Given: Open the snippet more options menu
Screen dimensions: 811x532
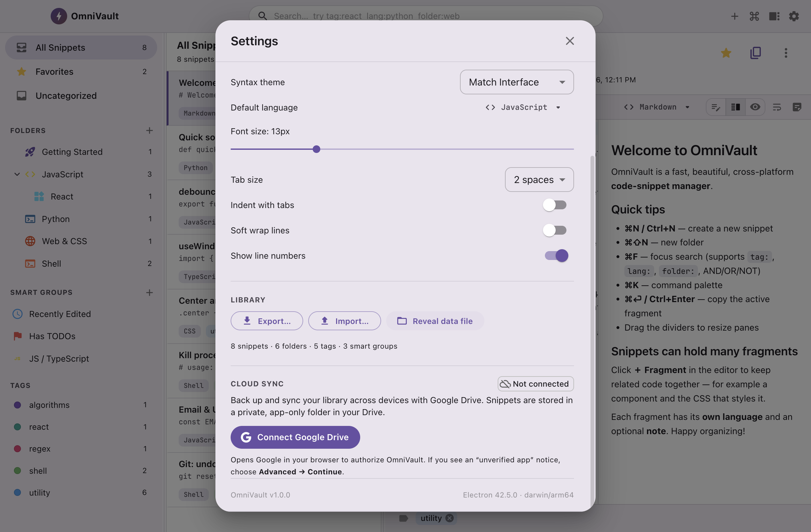Looking at the screenshot, I should (786, 53).
